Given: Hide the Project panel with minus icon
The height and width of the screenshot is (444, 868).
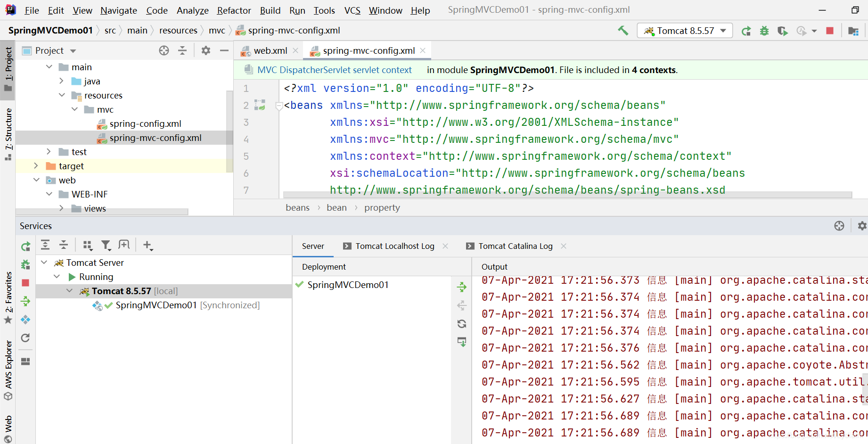Looking at the screenshot, I should (224, 50).
